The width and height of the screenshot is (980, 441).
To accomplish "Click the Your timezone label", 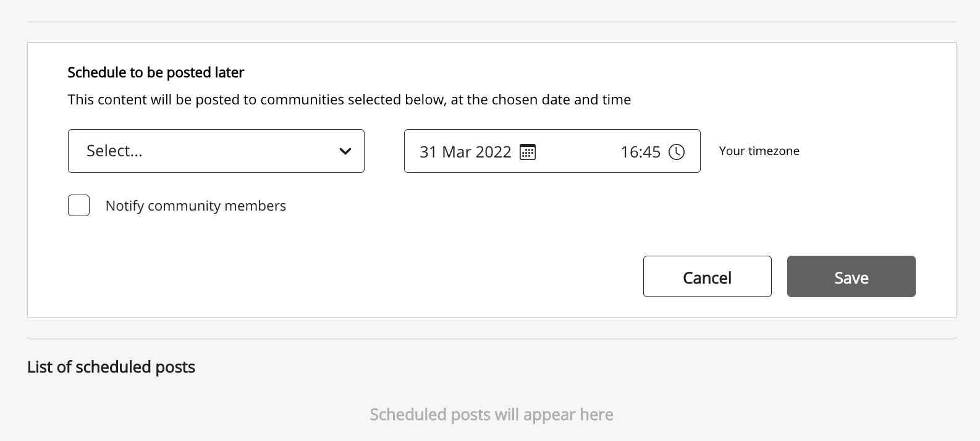I will [759, 151].
